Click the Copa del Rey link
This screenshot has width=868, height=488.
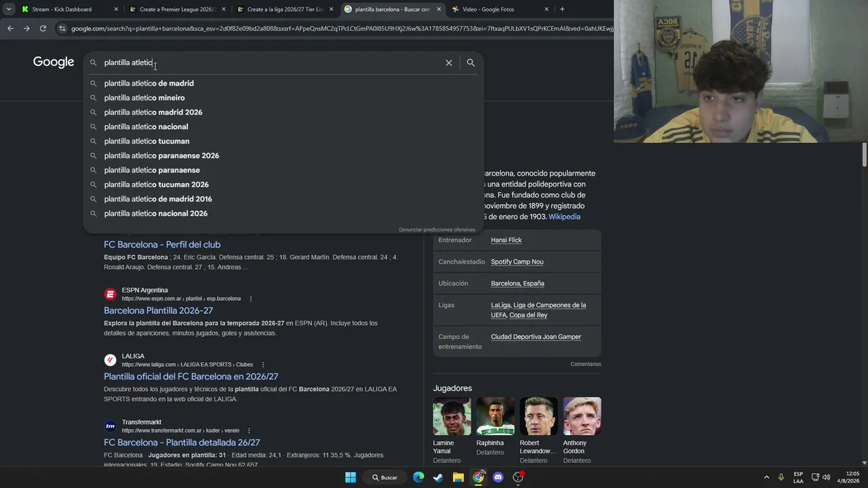(x=528, y=315)
